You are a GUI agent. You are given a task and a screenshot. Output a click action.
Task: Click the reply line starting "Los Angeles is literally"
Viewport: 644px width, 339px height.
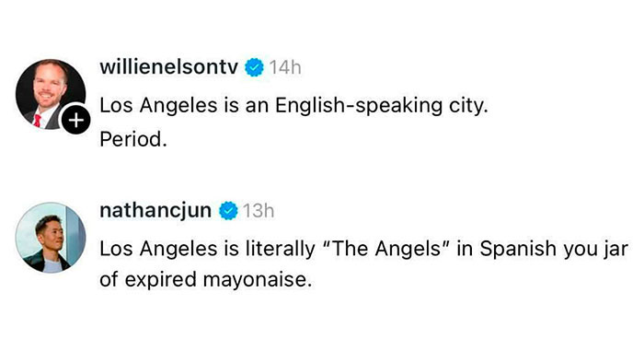tap(364, 250)
